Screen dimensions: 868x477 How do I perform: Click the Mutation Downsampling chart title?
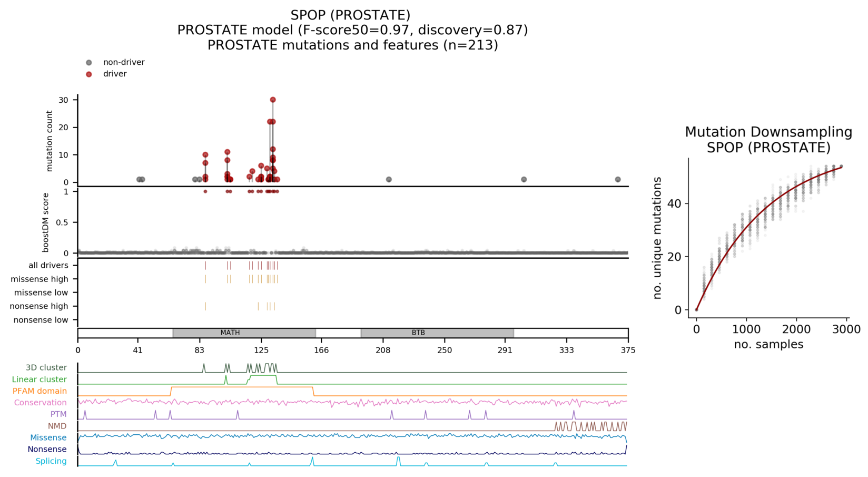tap(768, 140)
